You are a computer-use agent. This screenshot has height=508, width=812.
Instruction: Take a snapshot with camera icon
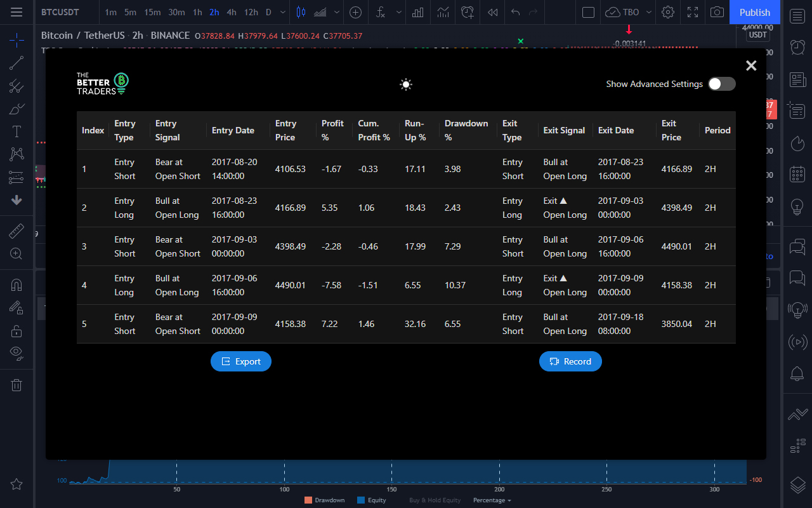click(717, 12)
